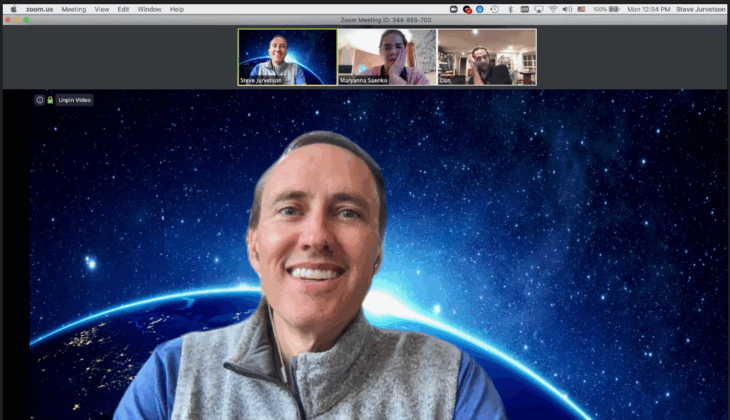Select Dan's video thumbnail
This screenshot has width=730, height=420.
[x=487, y=57]
